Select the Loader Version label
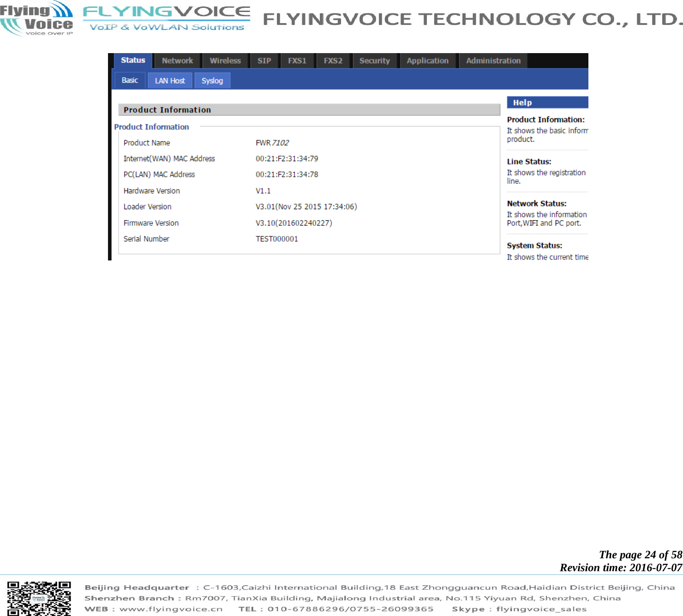683x616 pixels. [148, 207]
